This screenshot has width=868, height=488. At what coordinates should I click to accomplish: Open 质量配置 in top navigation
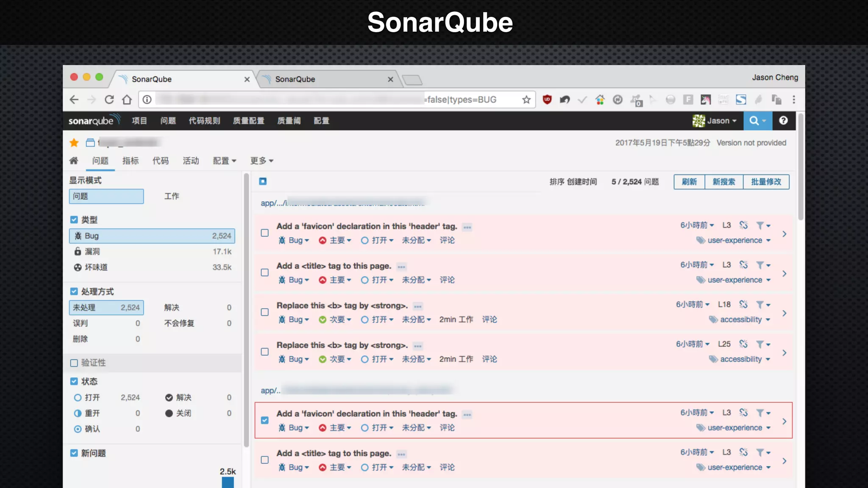[x=249, y=121]
